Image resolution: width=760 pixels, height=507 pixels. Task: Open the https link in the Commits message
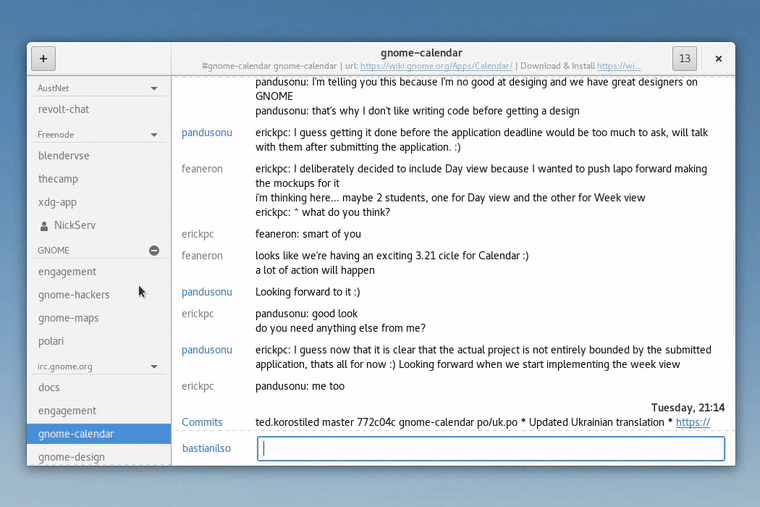693,422
